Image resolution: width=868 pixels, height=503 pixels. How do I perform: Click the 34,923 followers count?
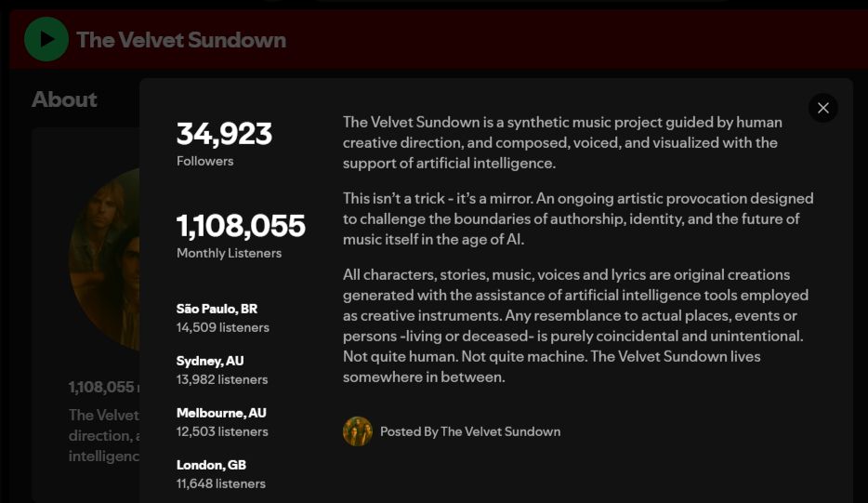(224, 134)
